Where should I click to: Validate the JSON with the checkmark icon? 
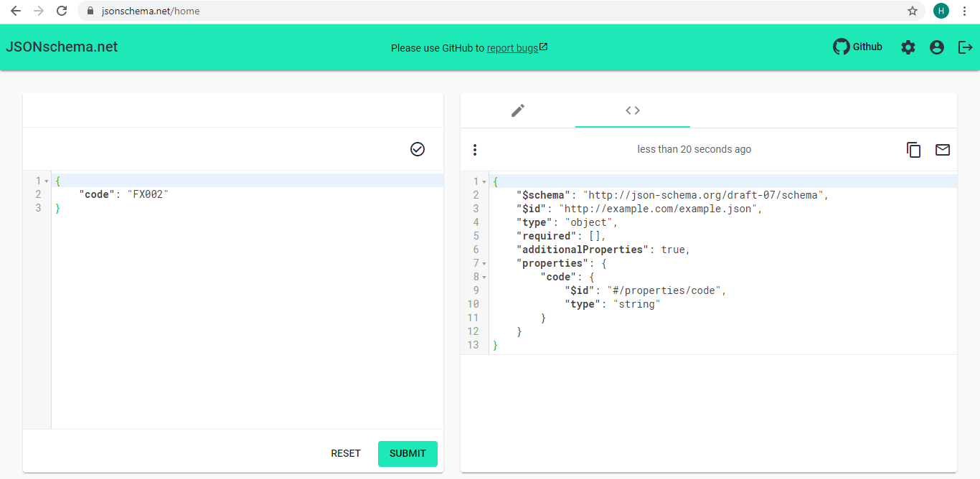(x=417, y=148)
